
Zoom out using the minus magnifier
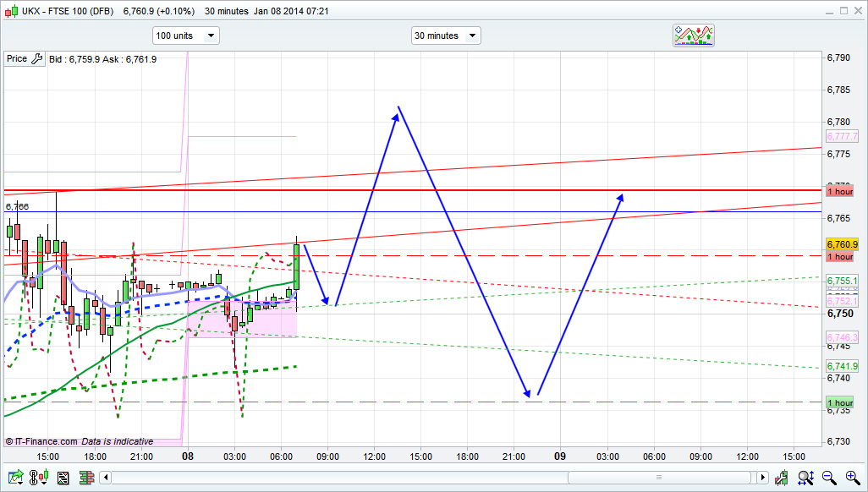(x=830, y=478)
